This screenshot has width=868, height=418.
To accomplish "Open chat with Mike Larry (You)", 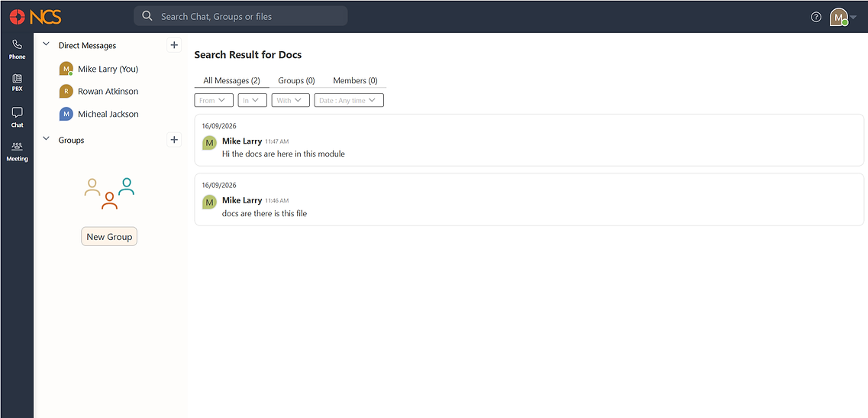I will point(108,69).
